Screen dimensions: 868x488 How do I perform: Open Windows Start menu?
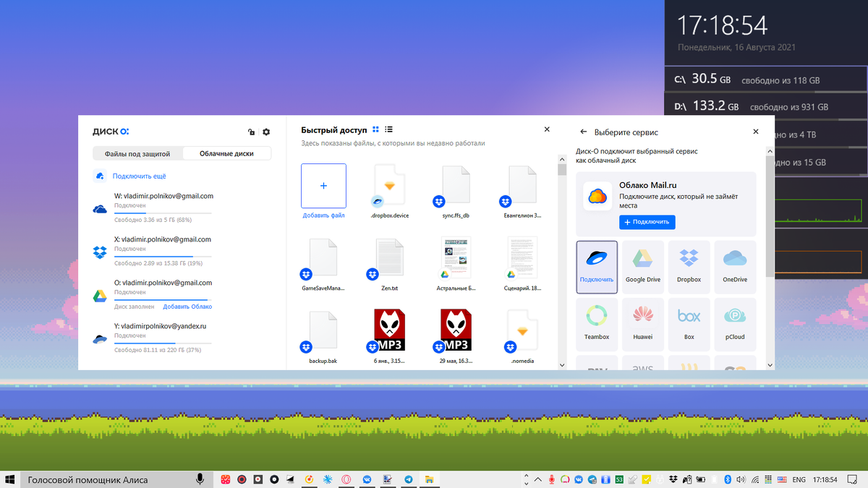point(10,479)
